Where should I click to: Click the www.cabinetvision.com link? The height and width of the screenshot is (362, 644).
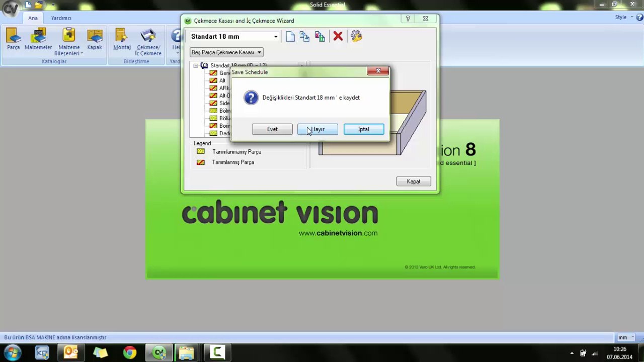338,233
